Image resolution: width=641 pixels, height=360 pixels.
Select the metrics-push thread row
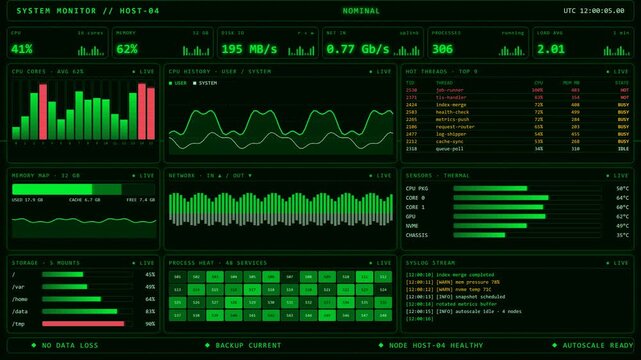click(x=517, y=120)
